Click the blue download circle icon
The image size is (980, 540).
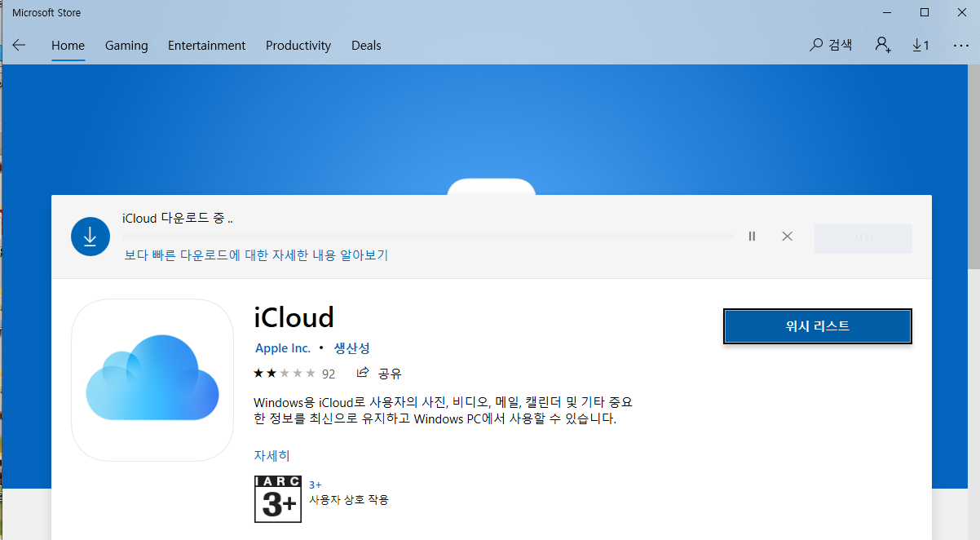90,237
